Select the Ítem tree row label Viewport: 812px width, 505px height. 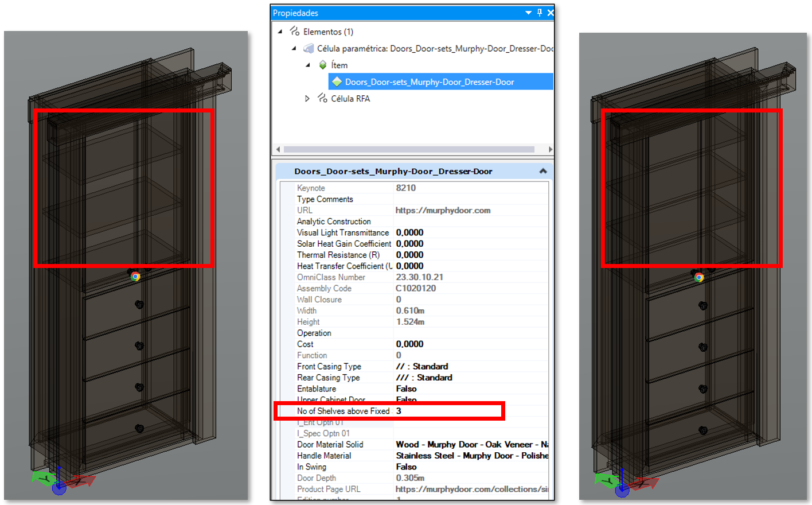tap(339, 65)
